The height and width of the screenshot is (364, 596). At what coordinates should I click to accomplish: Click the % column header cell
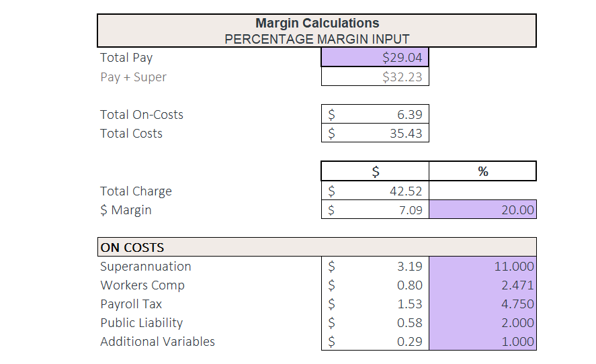pos(482,171)
